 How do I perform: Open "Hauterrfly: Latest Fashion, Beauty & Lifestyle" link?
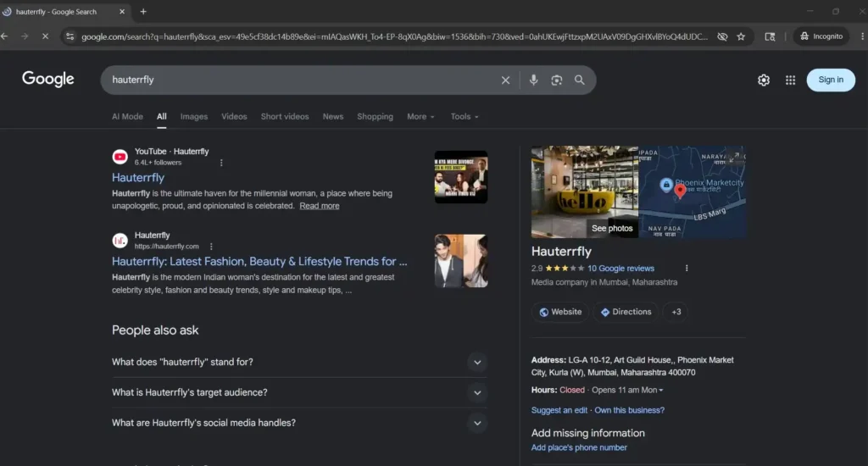coord(259,261)
